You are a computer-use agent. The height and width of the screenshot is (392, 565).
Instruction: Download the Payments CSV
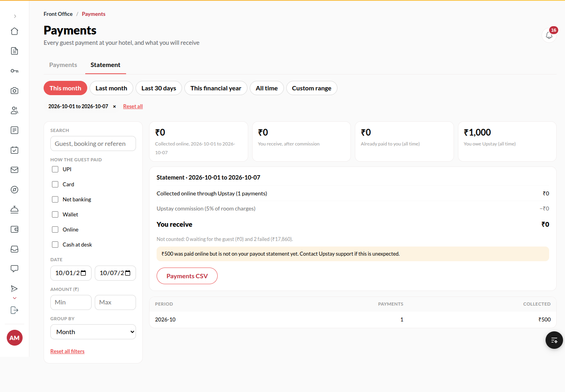click(187, 276)
